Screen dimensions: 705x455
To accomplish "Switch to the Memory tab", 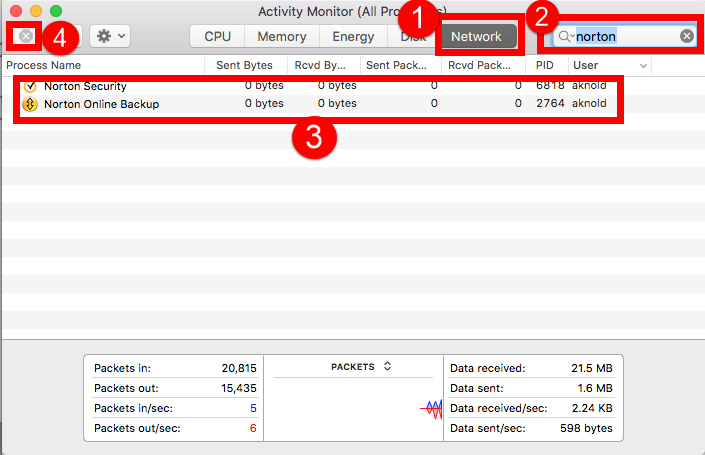I will [x=281, y=36].
